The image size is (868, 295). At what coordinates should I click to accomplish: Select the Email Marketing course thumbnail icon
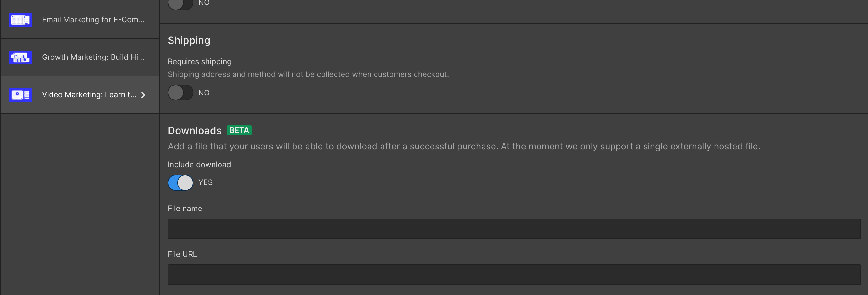20,20
